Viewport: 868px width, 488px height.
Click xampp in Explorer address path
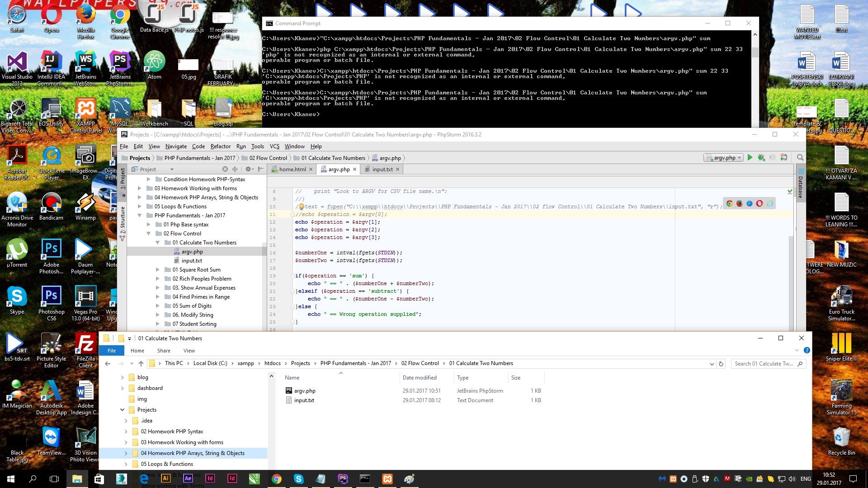[x=245, y=363]
